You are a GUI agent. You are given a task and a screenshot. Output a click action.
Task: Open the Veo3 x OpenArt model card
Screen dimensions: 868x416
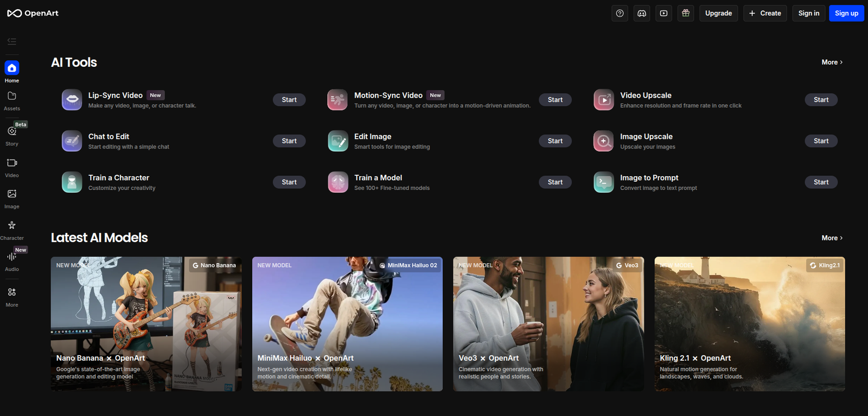point(548,324)
